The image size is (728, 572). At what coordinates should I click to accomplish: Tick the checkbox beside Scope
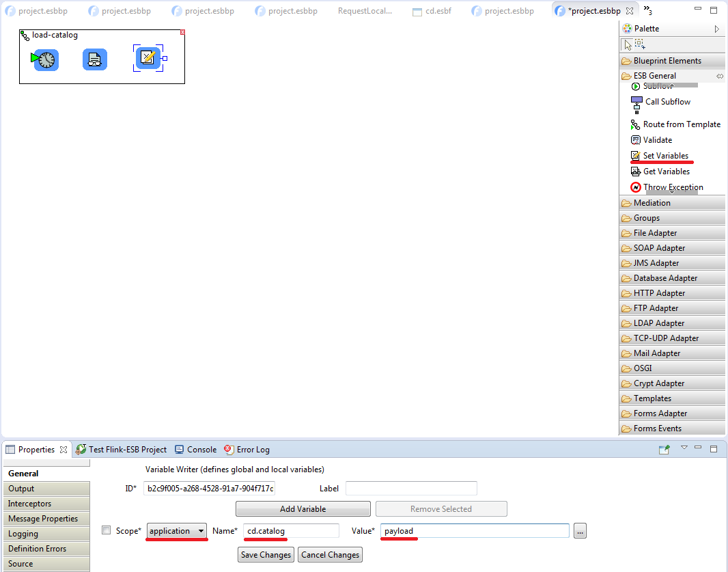click(106, 530)
